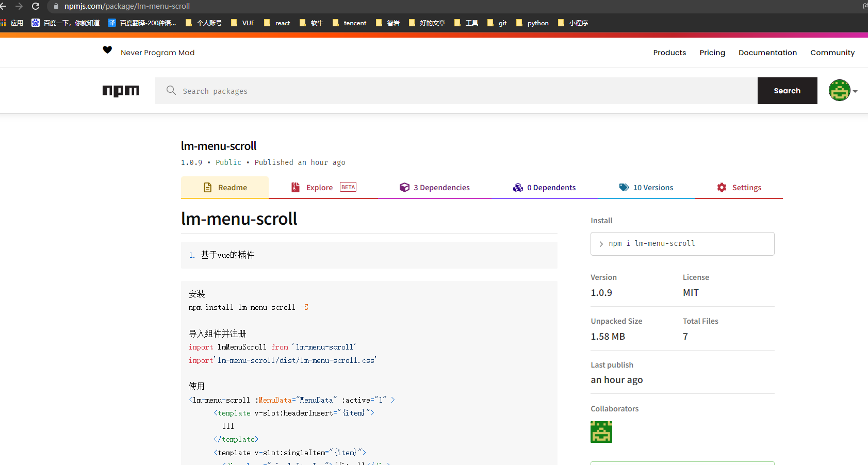Image resolution: width=868 pixels, height=465 pixels.
Task: Click the browser forward arrow
Action: [x=19, y=6]
